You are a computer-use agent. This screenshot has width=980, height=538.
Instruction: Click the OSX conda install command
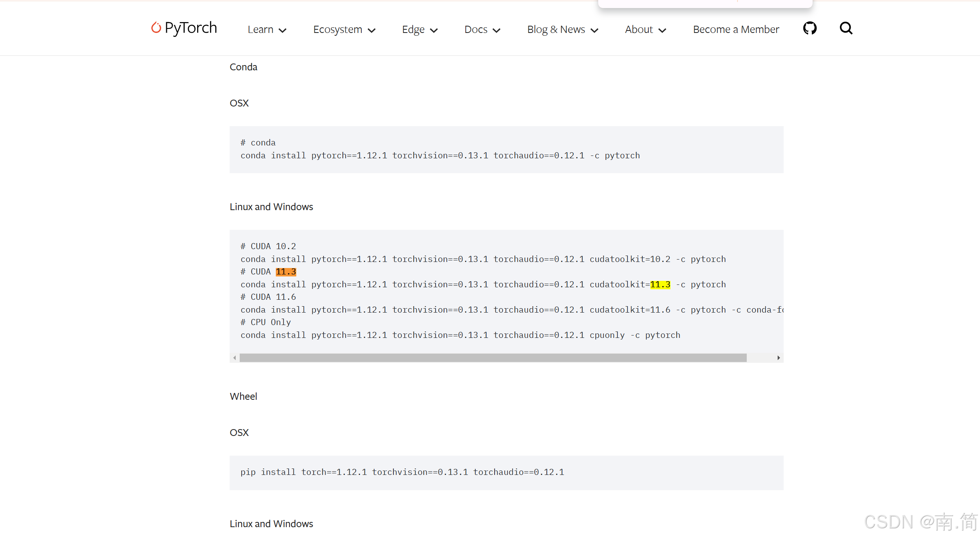pos(440,155)
